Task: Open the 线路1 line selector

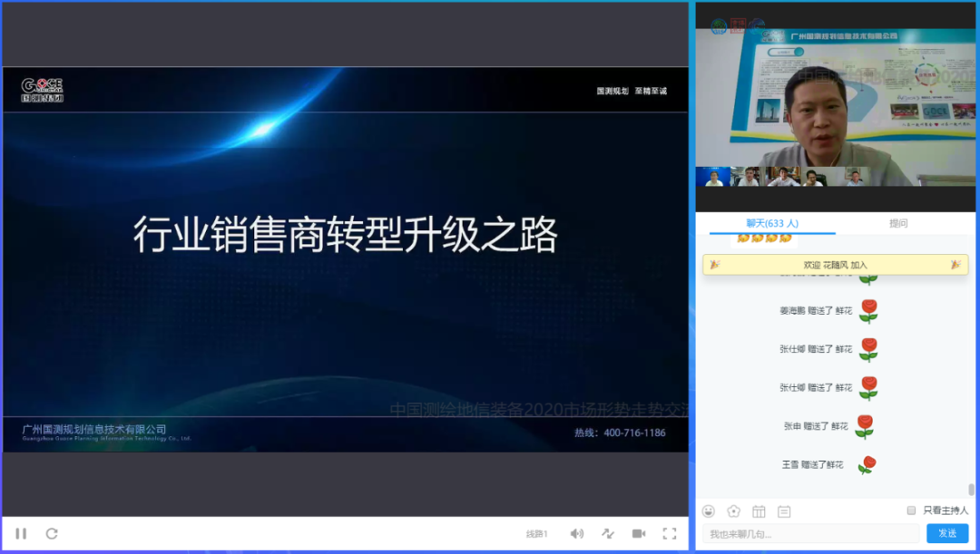Action: [537, 533]
